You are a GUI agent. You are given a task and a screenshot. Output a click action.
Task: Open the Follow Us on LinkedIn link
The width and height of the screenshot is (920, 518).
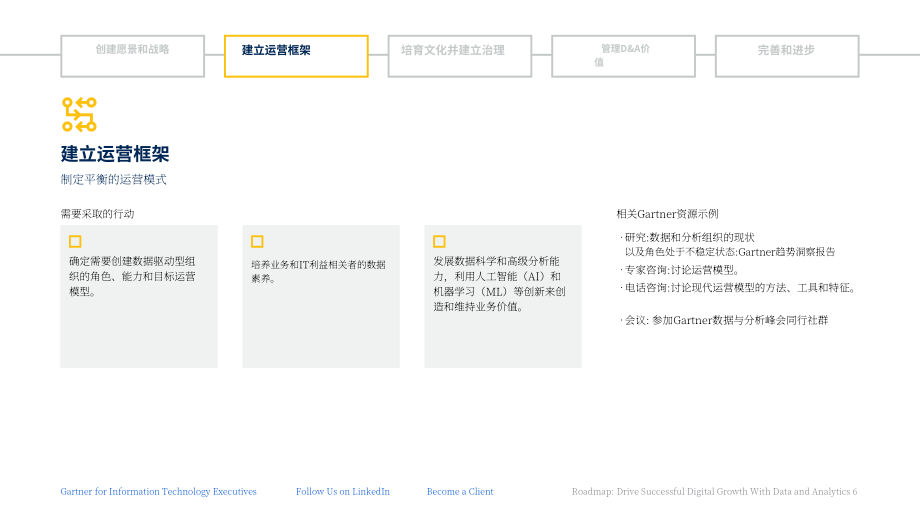click(343, 492)
